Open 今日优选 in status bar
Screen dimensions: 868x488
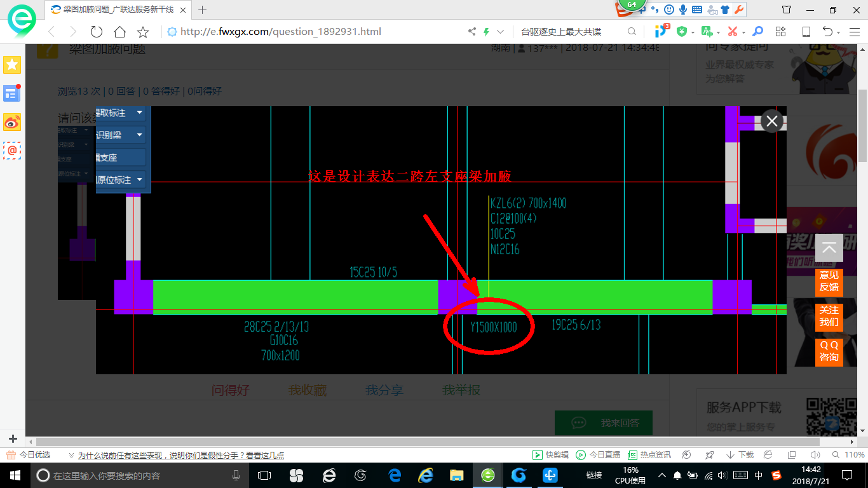click(x=28, y=455)
